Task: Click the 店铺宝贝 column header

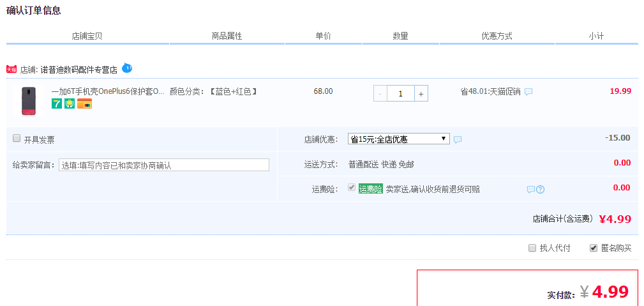Action: (x=87, y=36)
